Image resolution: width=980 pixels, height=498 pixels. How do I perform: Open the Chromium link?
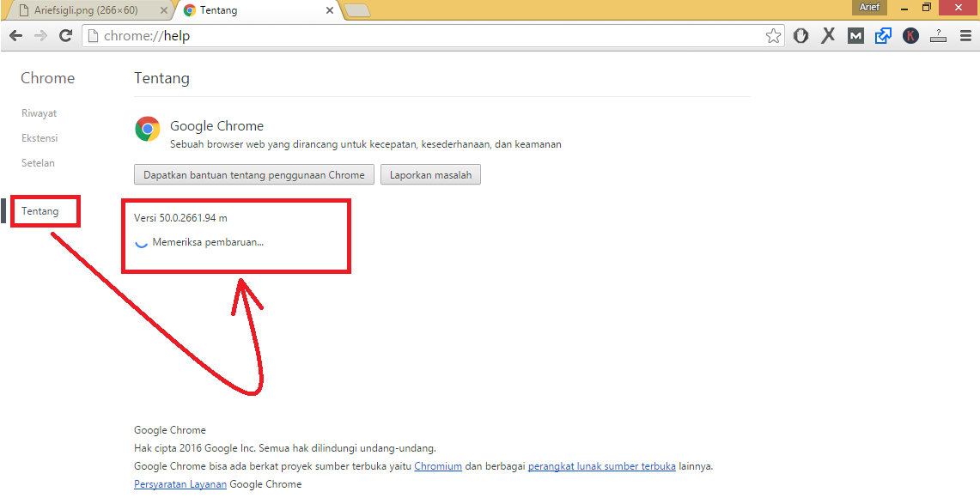point(438,466)
